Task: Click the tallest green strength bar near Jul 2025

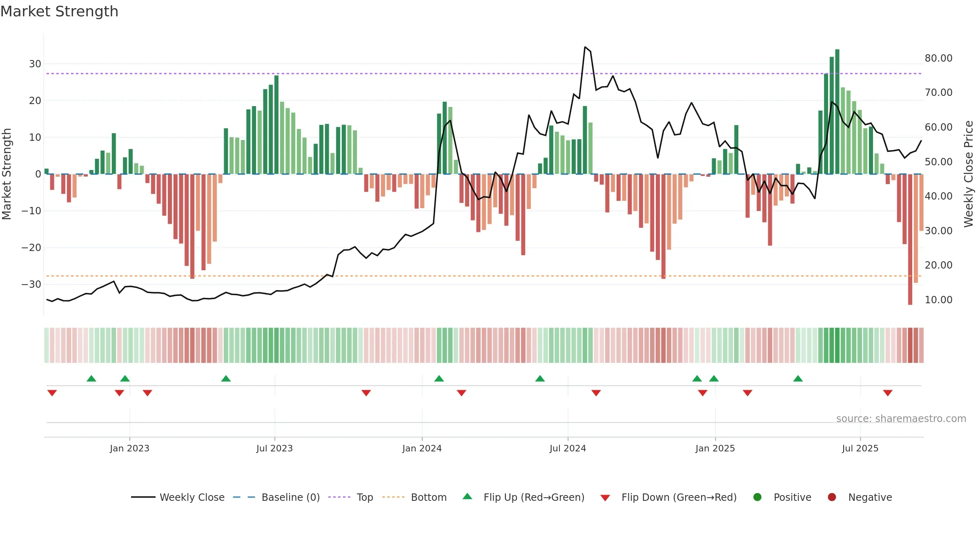Action: point(837,111)
